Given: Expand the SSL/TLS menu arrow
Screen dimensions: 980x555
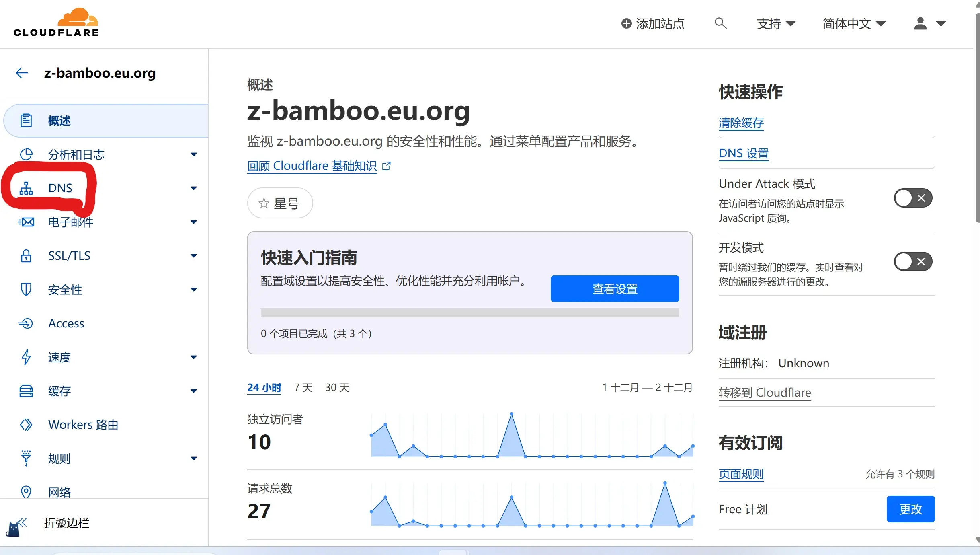Looking at the screenshot, I should (194, 256).
